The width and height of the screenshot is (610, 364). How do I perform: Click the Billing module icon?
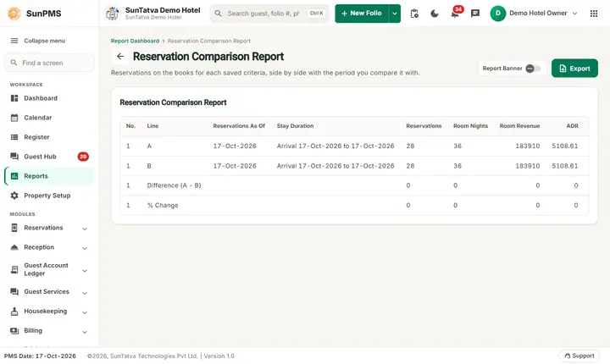14,330
